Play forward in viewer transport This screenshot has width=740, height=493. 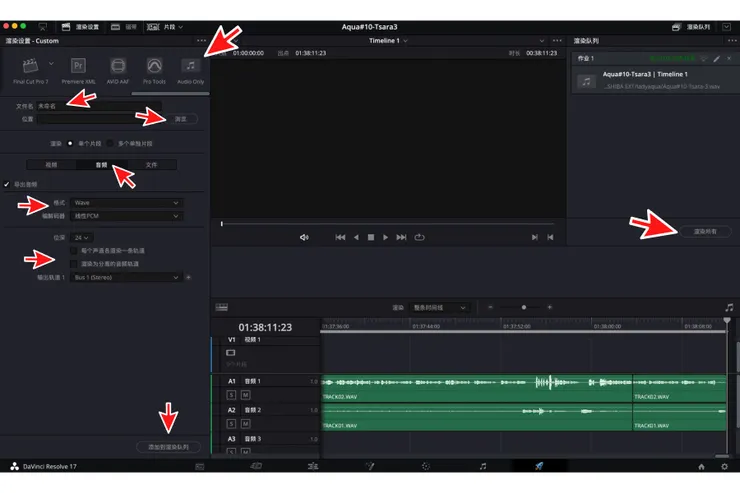click(386, 237)
